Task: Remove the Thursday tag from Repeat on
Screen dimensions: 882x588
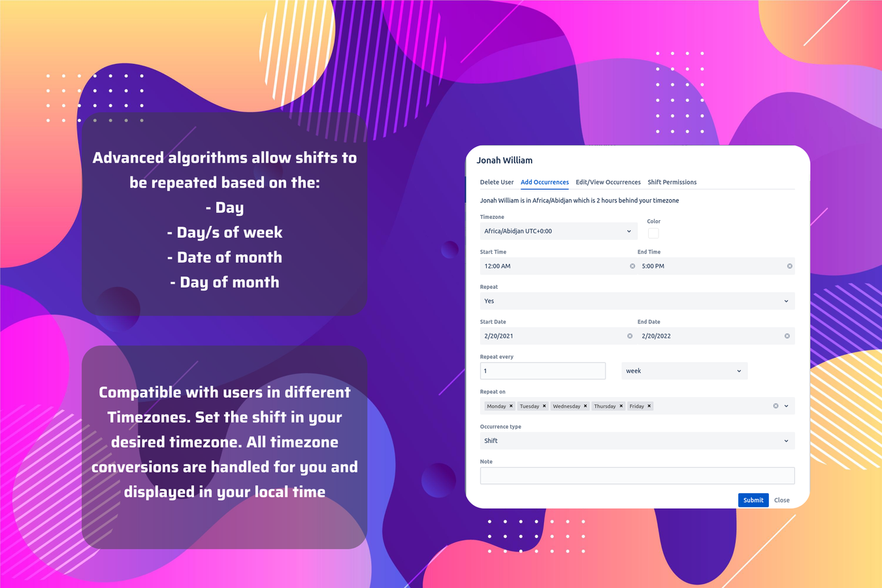Action: pyautogui.click(x=621, y=406)
